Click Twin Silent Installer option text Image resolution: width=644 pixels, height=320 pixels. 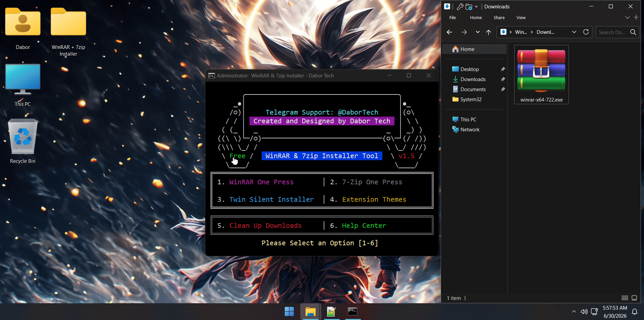click(272, 199)
